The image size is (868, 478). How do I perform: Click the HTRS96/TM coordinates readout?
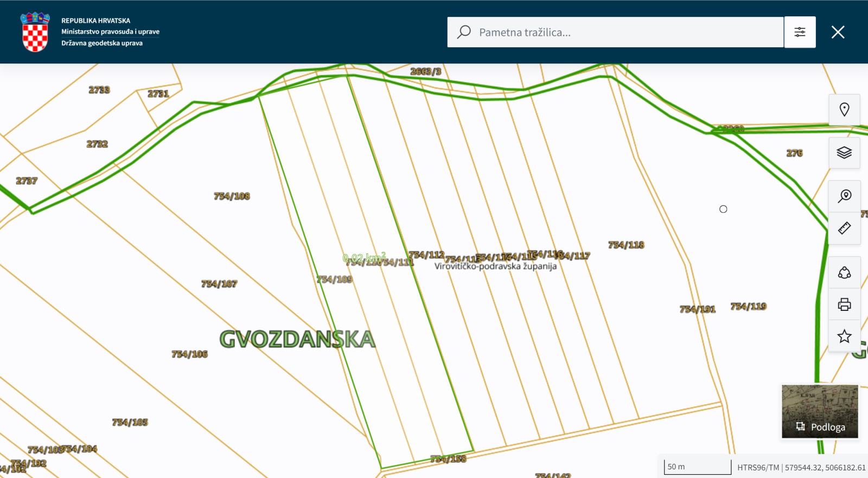[801, 467]
